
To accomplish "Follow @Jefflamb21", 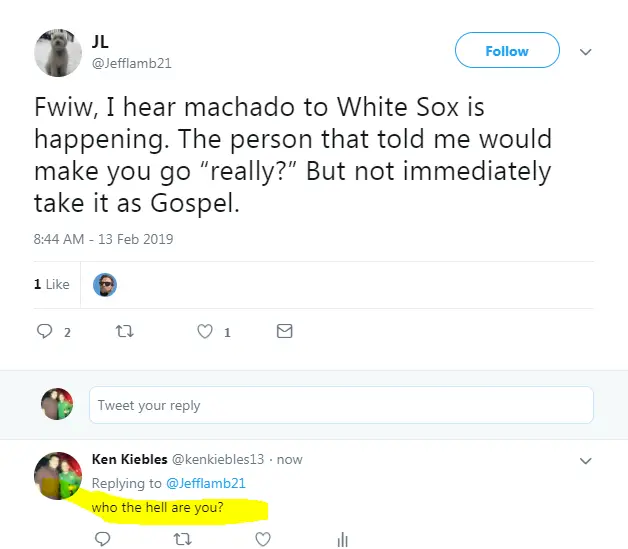I will [x=506, y=51].
